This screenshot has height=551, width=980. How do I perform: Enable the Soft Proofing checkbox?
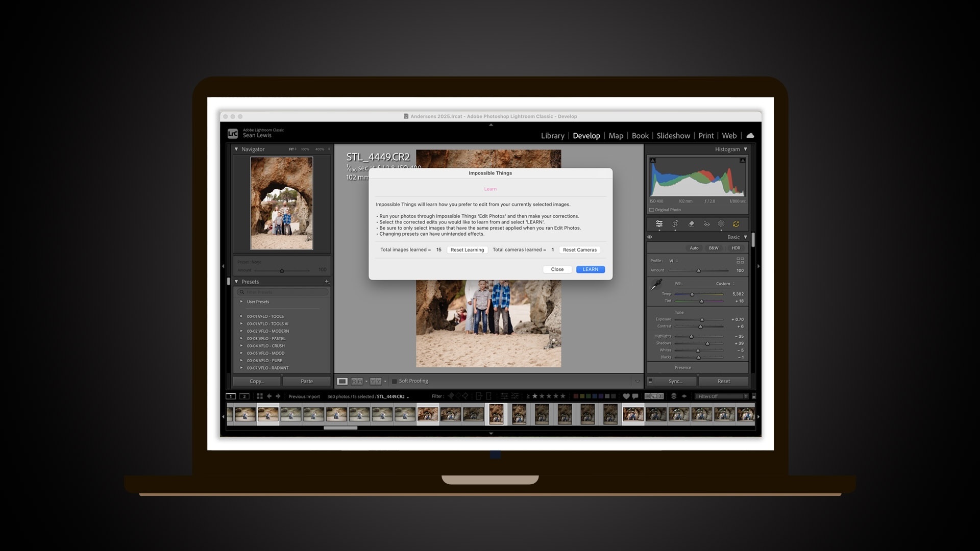395,381
